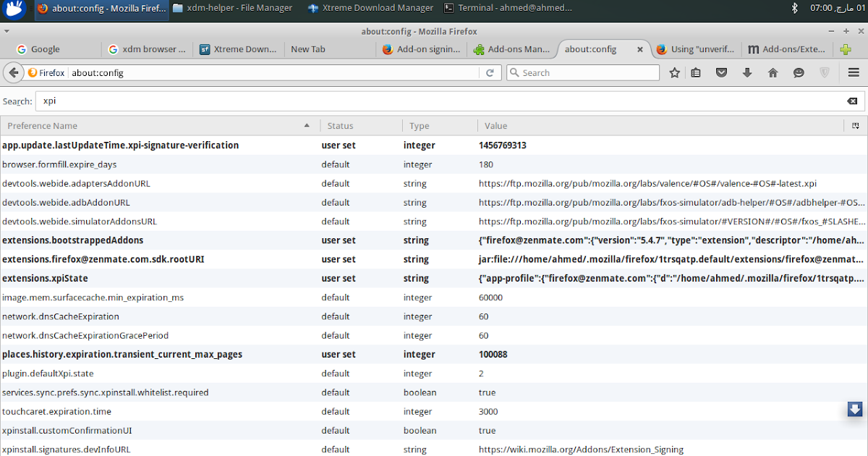The image size is (868, 456).
Task: Sort by Status column header
Action: click(361, 126)
